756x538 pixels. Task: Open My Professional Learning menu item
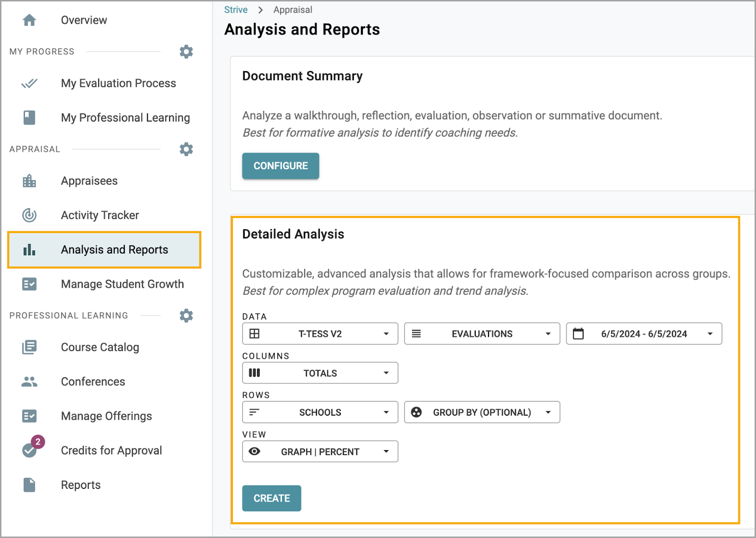126,118
